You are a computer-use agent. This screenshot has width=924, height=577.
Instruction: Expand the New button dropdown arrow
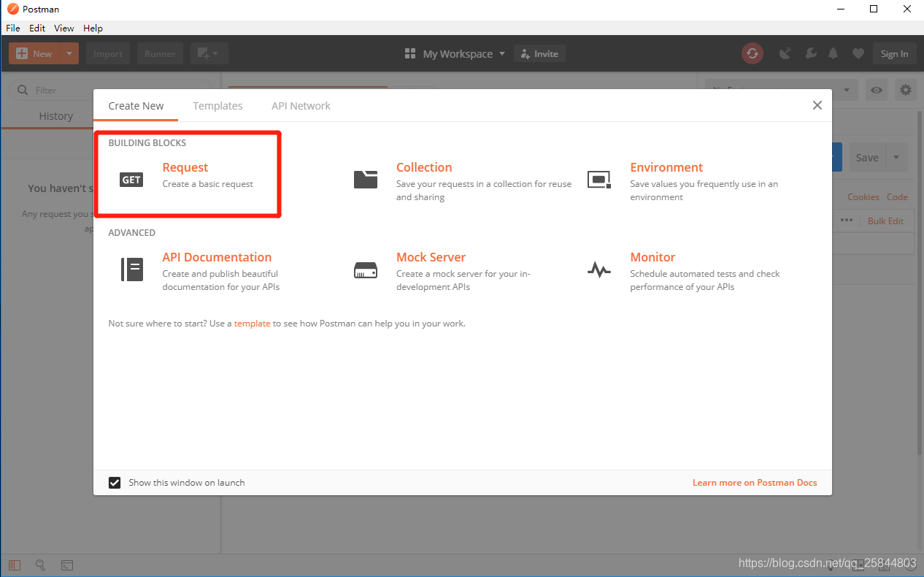click(69, 53)
